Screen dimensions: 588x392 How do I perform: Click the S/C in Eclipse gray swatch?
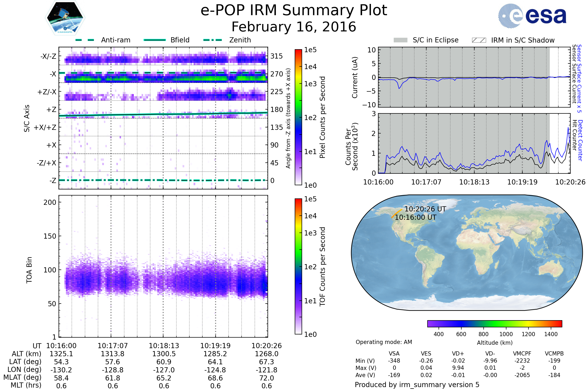tap(400, 40)
